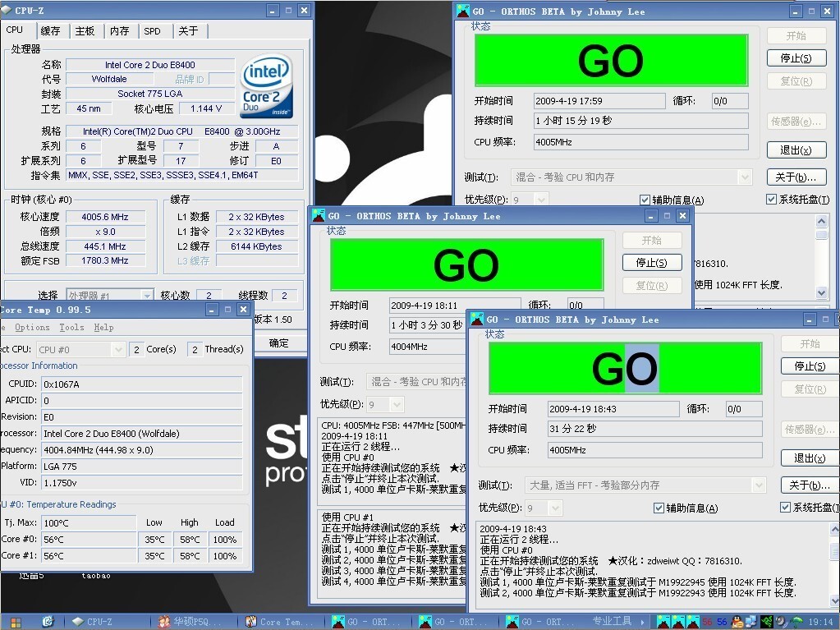The width and height of the screenshot is (840, 630).
Task: Click the 确定 button in CPU-Z
Action: pos(279,343)
